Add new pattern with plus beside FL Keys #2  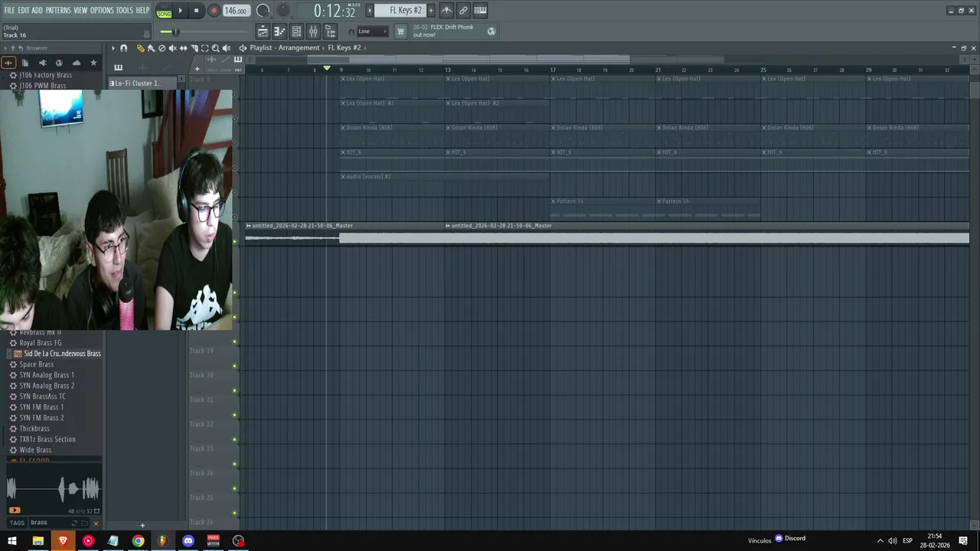coord(430,11)
